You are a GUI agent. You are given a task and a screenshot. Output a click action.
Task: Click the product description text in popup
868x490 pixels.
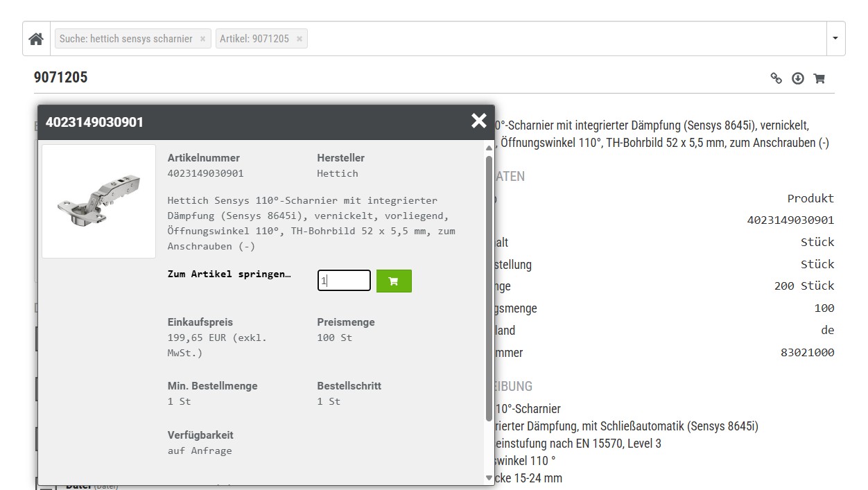[311, 223]
